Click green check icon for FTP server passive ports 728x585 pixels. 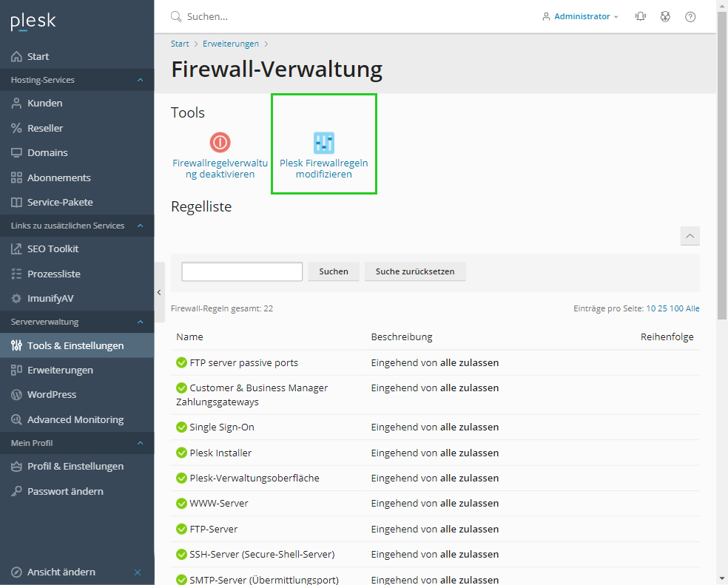[181, 362]
